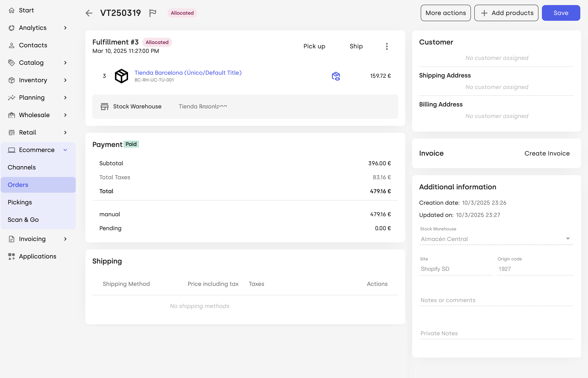This screenshot has width=588, height=378.
Task: Open the fulfillment three-dot options menu
Action: tap(387, 46)
